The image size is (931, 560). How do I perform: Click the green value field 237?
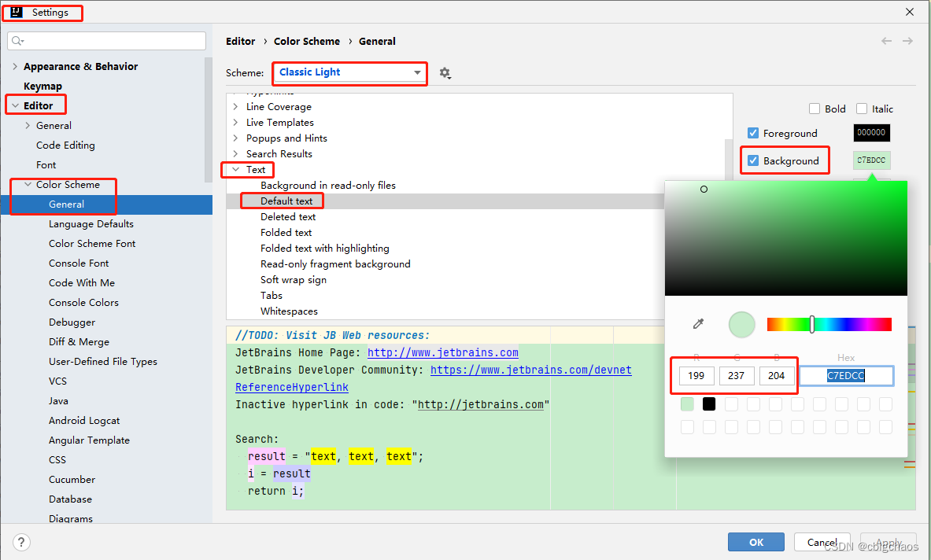point(737,375)
